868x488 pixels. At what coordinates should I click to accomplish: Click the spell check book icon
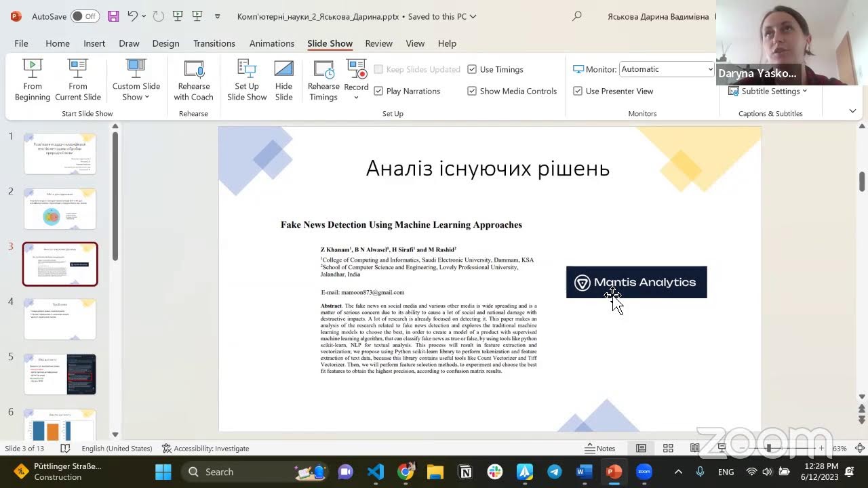[x=65, y=448]
